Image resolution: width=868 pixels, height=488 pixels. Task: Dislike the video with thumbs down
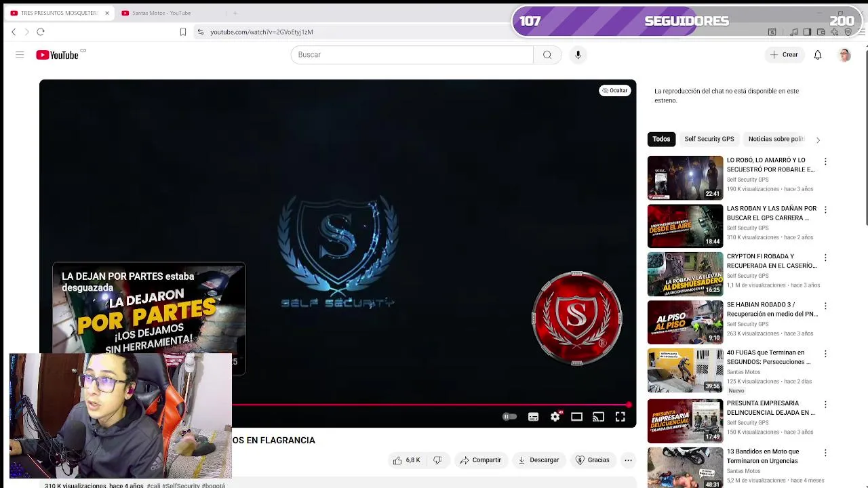click(437, 460)
